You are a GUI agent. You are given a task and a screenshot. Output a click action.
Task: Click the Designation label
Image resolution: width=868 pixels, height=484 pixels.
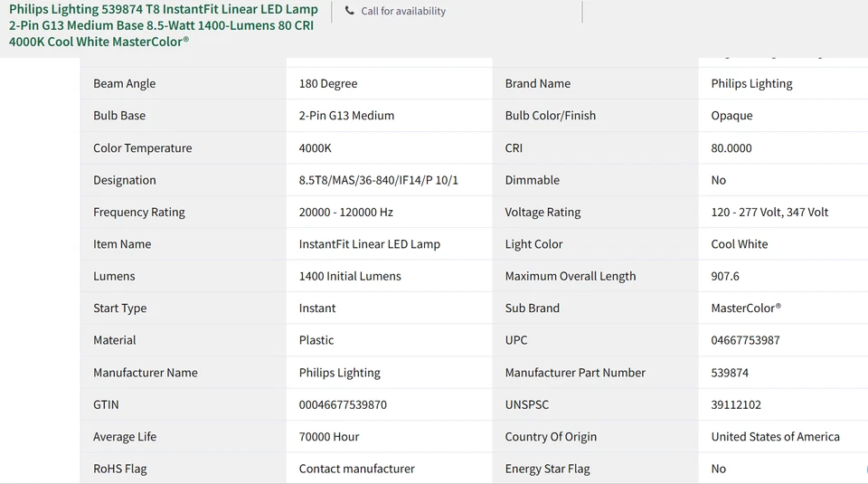click(125, 180)
